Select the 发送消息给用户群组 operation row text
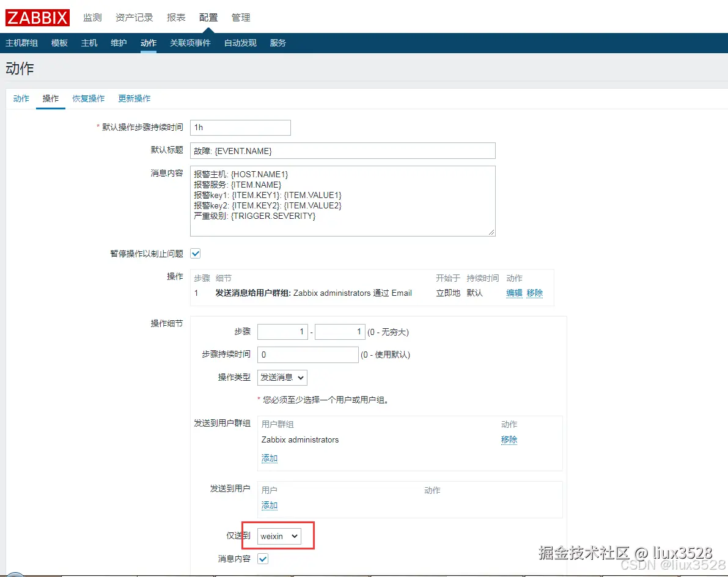Image resolution: width=728 pixels, height=577 pixels. click(x=314, y=293)
